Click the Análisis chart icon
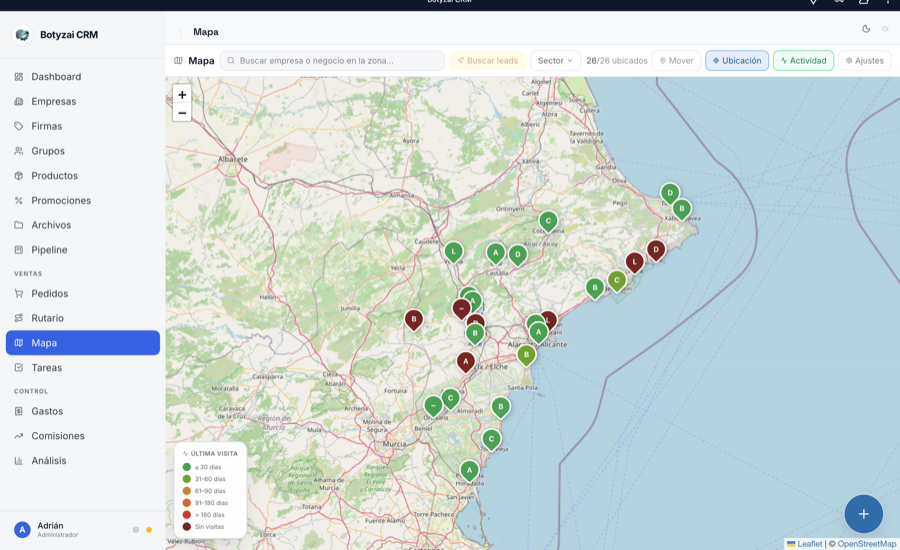Screen dimensions: 900x550 coord(19,460)
